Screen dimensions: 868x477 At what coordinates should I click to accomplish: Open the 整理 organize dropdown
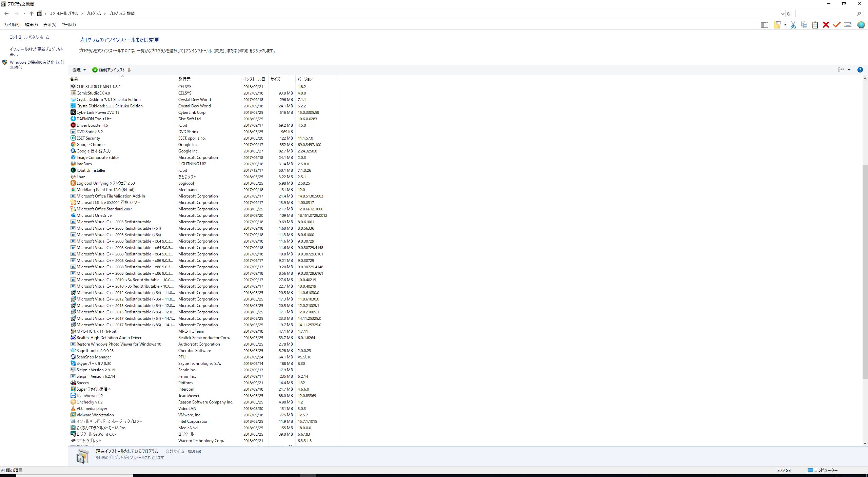(79, 70)
